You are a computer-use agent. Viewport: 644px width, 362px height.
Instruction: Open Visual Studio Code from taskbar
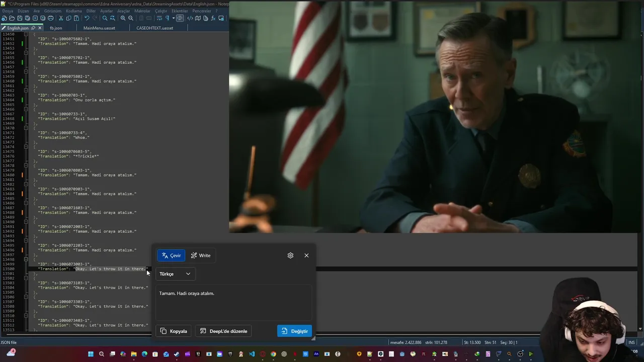coord(252,354)
